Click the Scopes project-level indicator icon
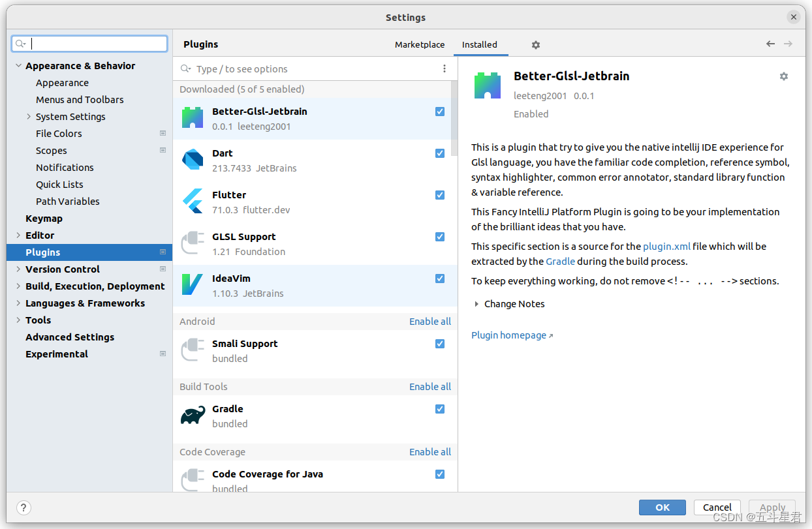The width and height of the screenshot is (812, 529). pos(163,150)
